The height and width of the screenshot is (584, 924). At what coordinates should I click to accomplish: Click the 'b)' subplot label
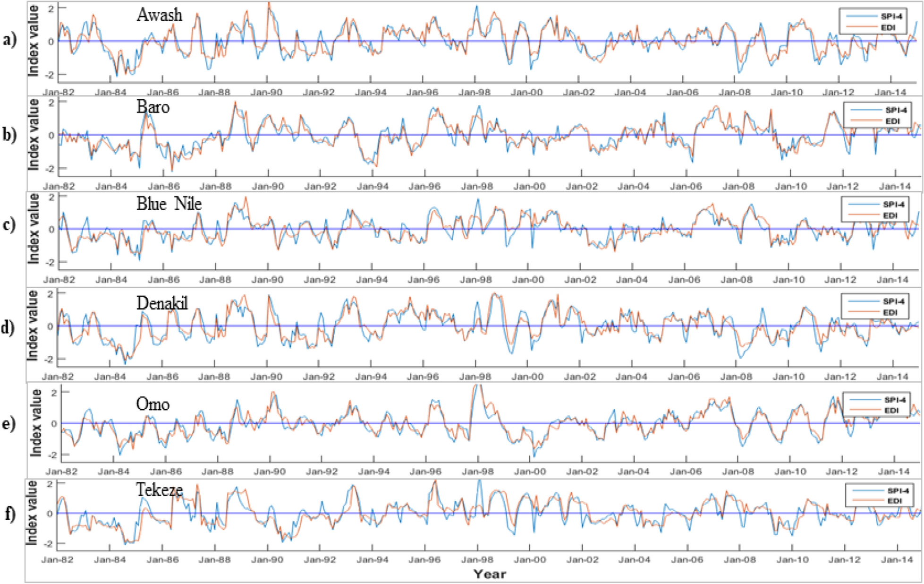click(10, 134)
